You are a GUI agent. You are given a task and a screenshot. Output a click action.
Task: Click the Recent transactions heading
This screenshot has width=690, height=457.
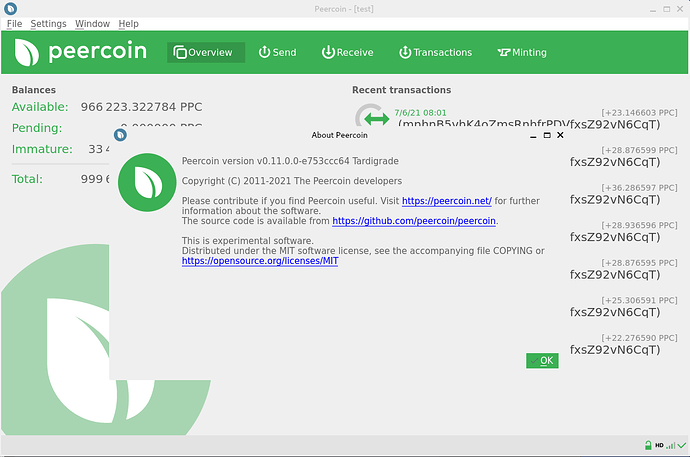pyautogui.click(x=401, y=90)
